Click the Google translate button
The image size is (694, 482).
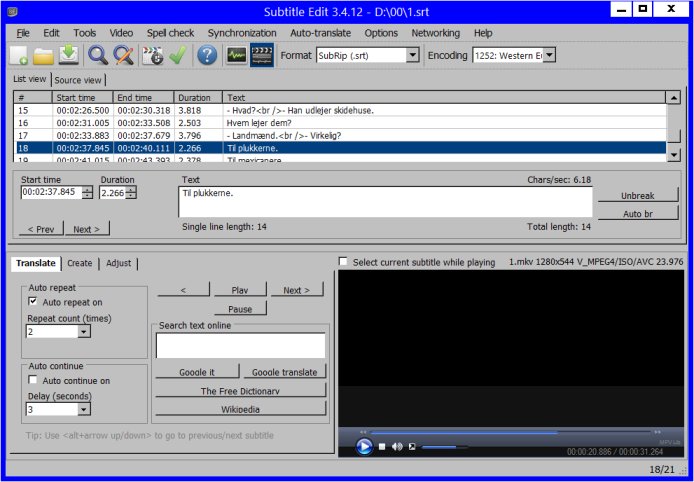[285, 372]
